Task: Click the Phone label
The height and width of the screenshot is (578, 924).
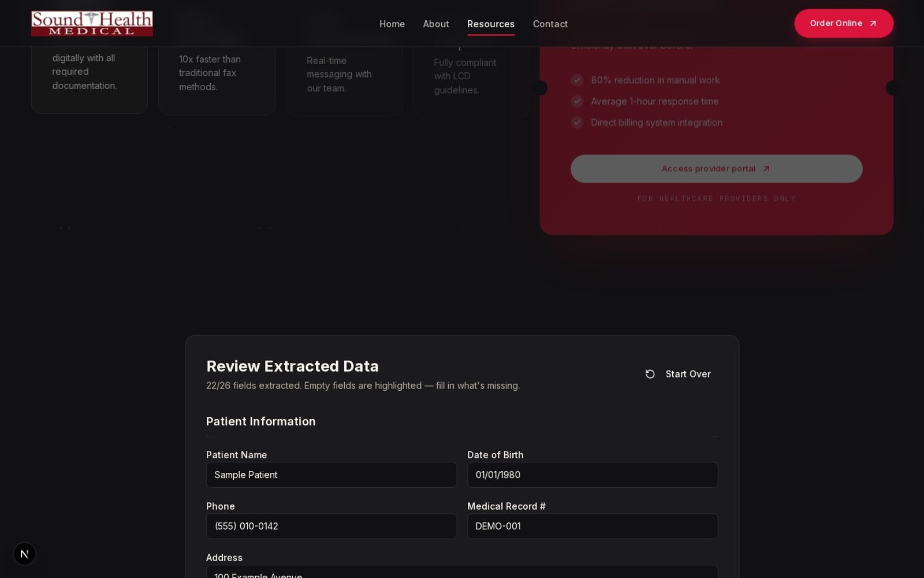Action: 221,506
